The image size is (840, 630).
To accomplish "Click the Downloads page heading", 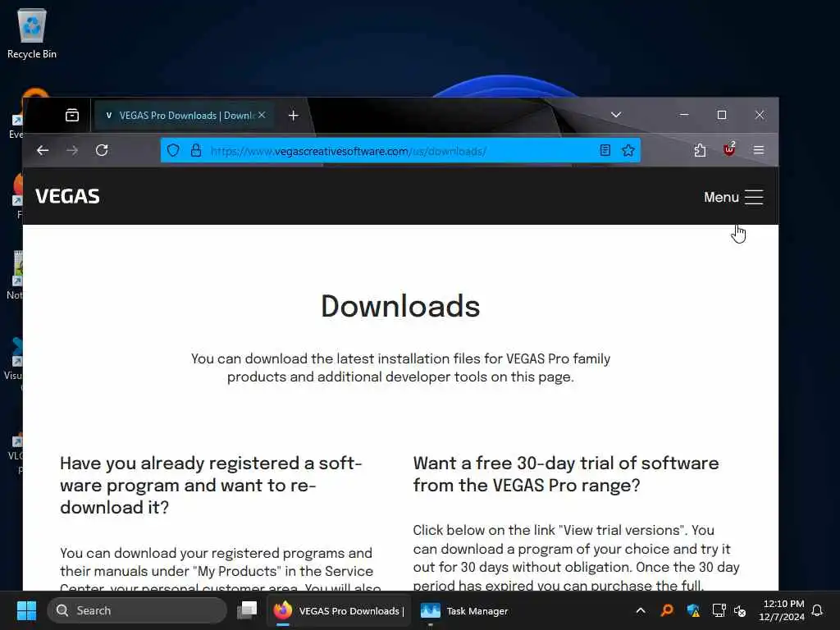I will point(400,307).
